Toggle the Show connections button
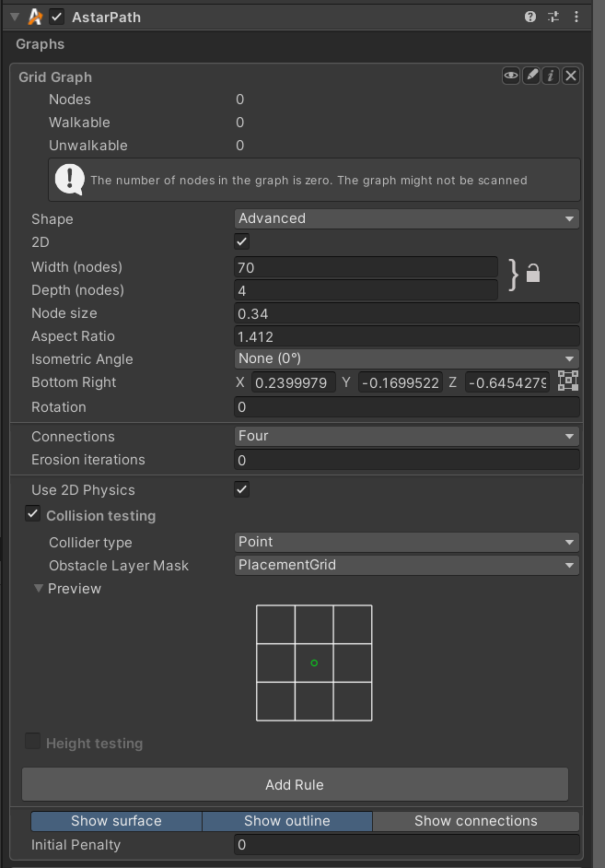The width and height of the screenshot is (605, 868). point(475,821)
